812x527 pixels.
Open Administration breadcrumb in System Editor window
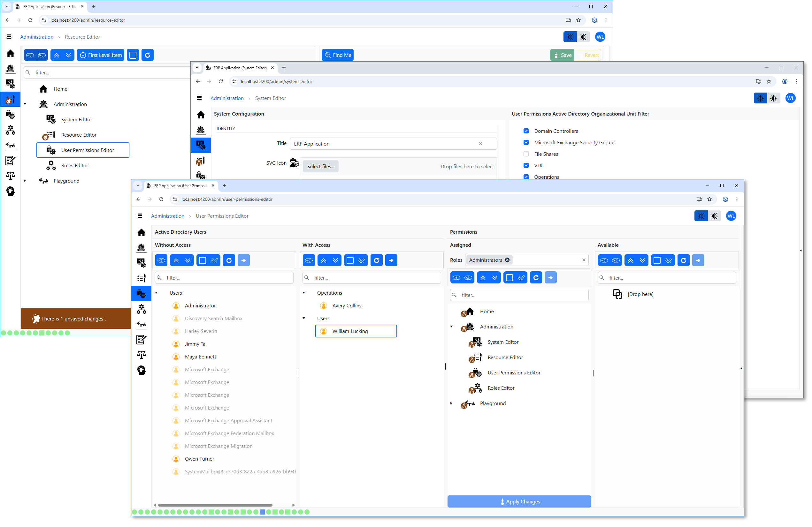227,98
